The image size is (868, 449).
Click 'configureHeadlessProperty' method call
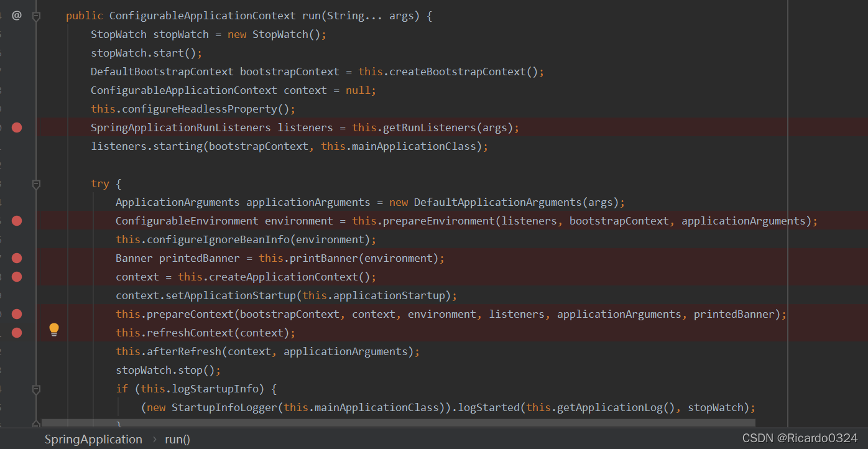click(x=200, y=109)
